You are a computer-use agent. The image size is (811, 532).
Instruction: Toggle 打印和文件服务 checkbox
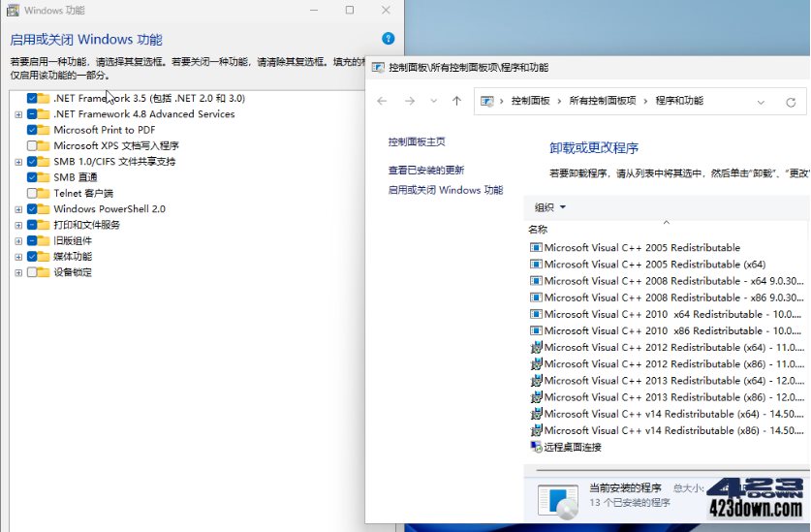pyautogui.click(x=32, y=225)
